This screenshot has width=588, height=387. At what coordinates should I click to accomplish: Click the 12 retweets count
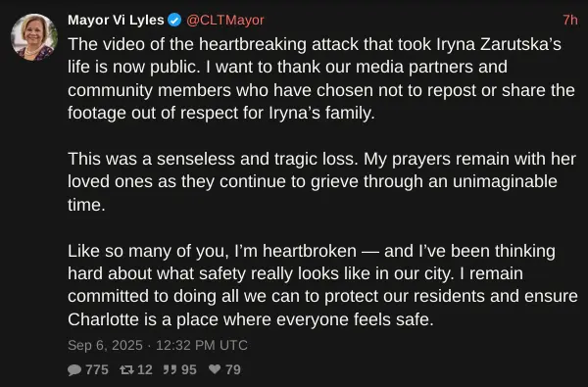click(145, 369)
